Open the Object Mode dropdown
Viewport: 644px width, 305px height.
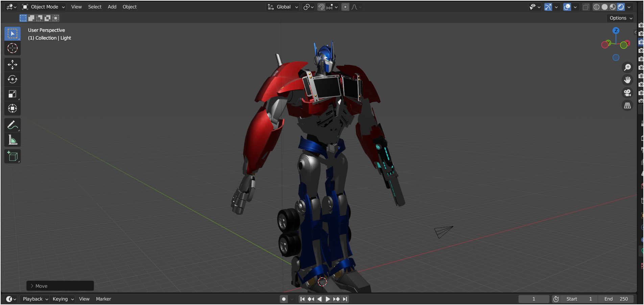click(43, 7)
